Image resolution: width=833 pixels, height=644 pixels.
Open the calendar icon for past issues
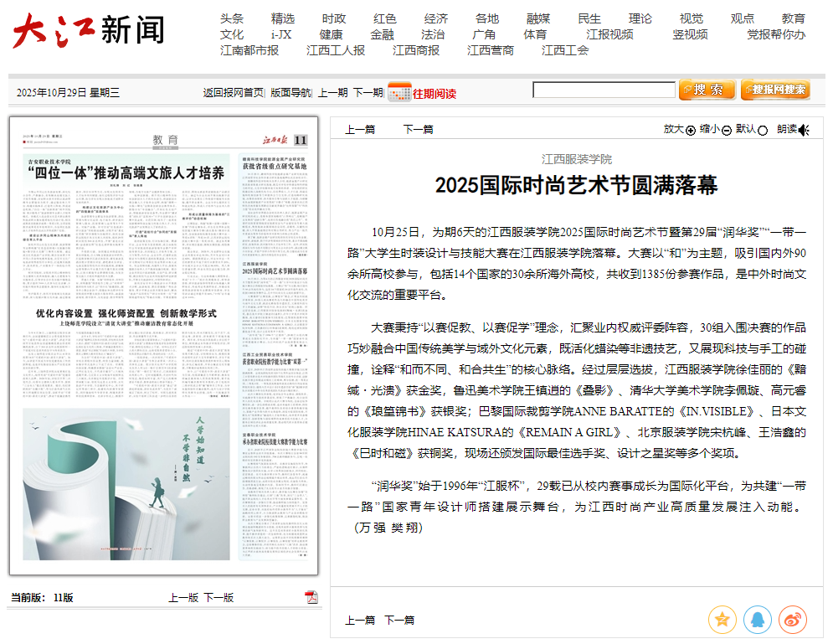pos(399,92)
